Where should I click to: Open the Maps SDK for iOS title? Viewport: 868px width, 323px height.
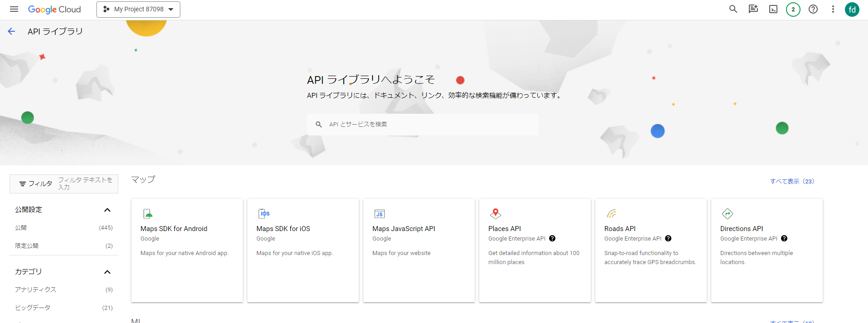283,229
